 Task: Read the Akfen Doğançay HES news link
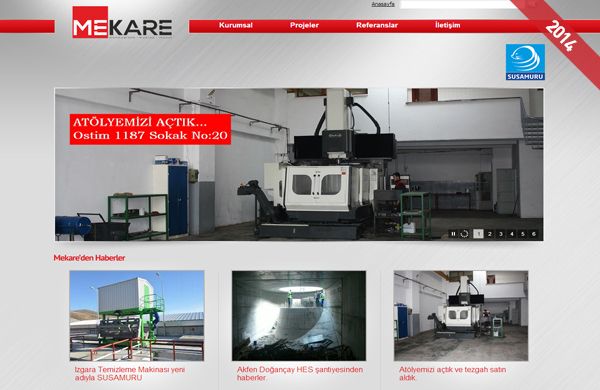coord(300,374)
